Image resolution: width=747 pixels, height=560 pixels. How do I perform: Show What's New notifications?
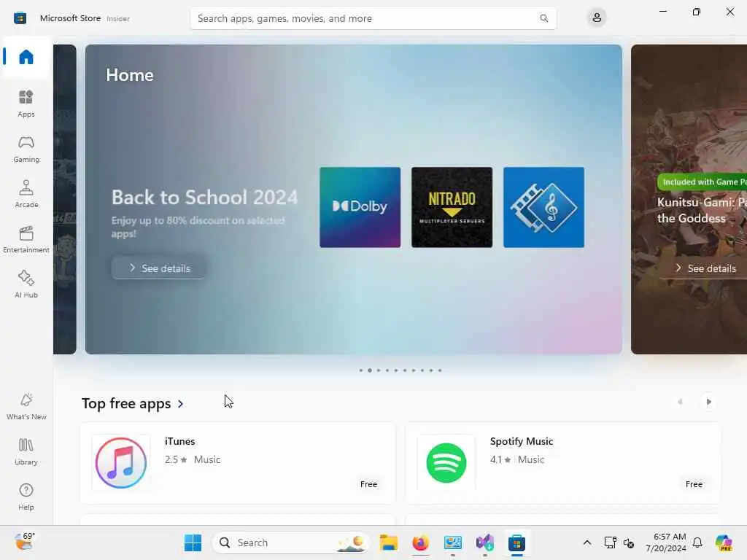pos(26,407)
